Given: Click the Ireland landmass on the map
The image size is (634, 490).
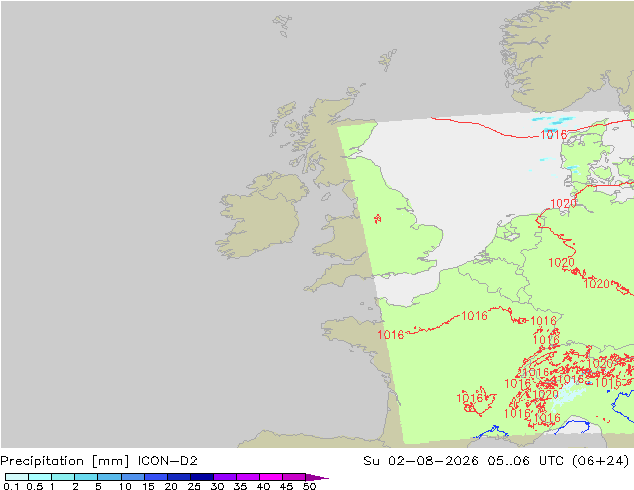Looking at the screenshot, I should point(261,216).
